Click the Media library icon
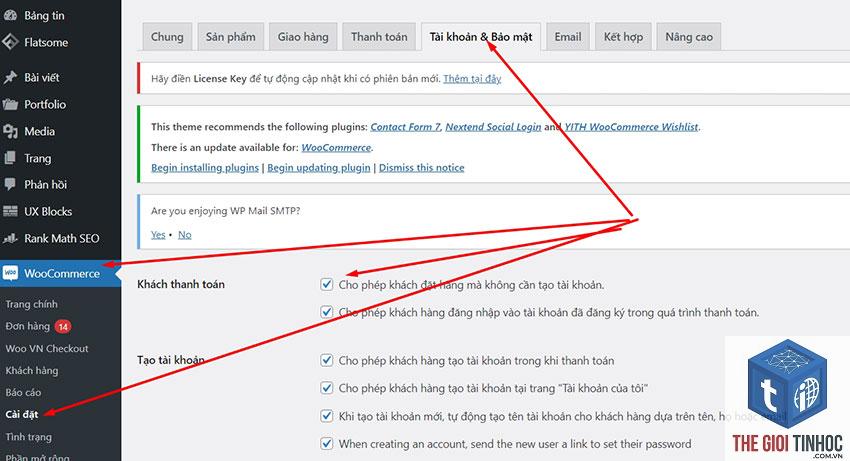 coord(10,131)
